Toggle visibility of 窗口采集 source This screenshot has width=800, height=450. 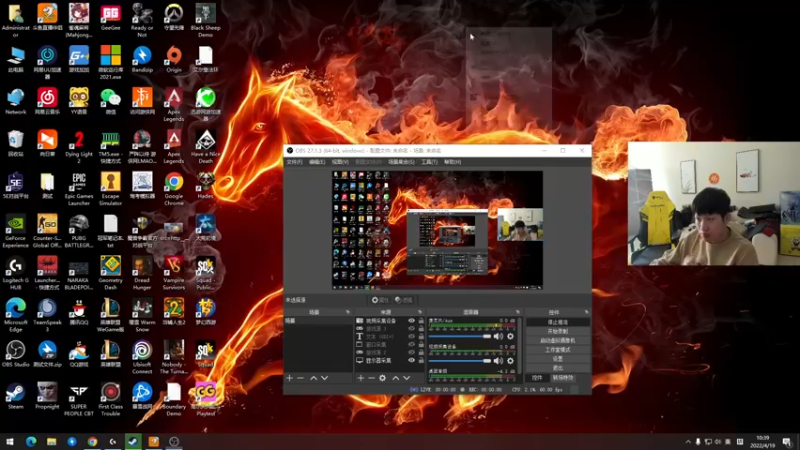(x=411, y=344)
